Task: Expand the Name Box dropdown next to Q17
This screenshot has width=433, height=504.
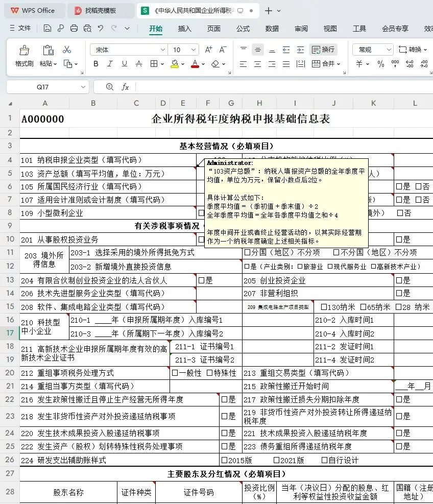Action: click(x=83, y=87)
